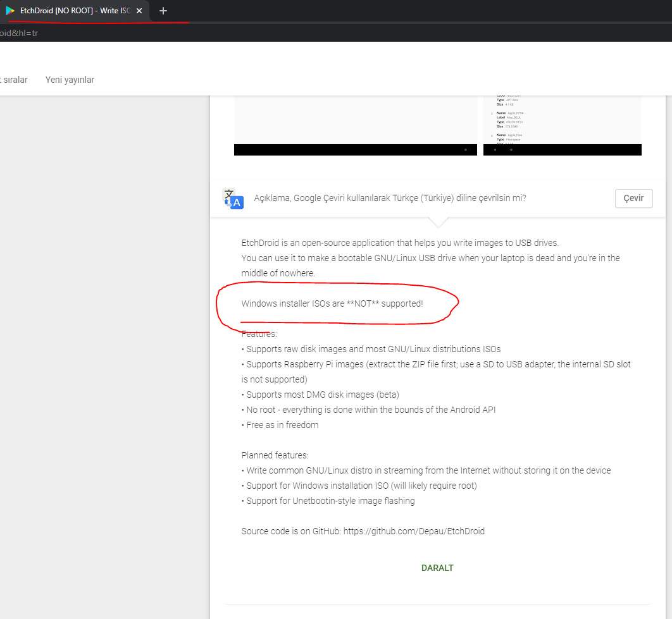Click 'Free as in freedom' bullet
The width and height of the screenshot is (672, 619).
pos(280,425)
